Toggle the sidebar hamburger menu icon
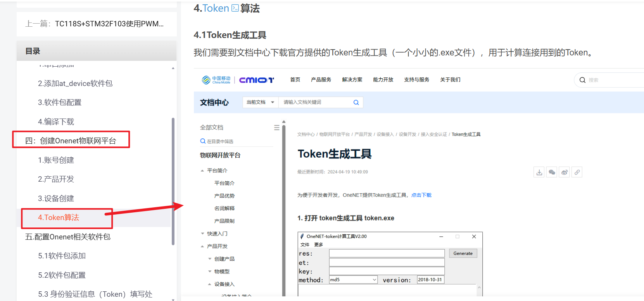Image resolution: width=644 pixels, height=301 pixels. coord(277,127)
